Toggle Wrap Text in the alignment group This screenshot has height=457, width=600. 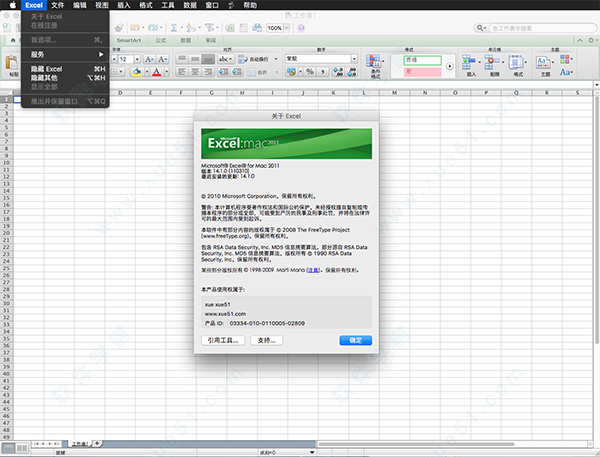pos(253,59)
